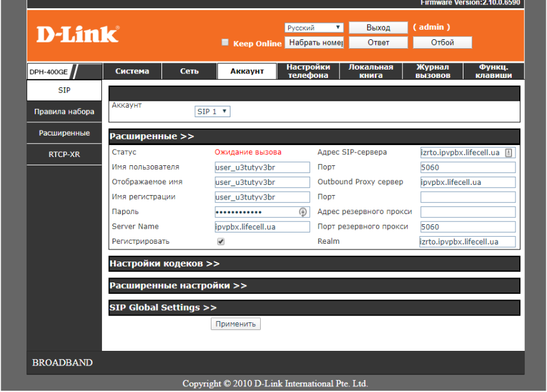Click the Realm input field
The width and height of the screenshot is (547, 392).
coord(467,241)
